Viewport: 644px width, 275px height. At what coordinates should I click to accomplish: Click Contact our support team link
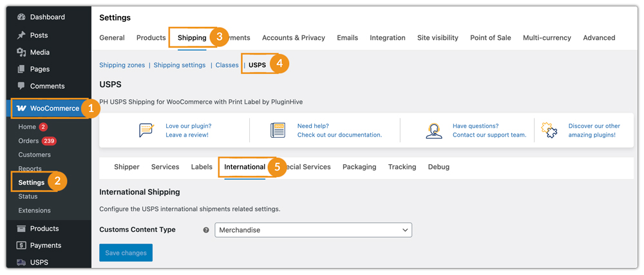(x=489, y=135)
